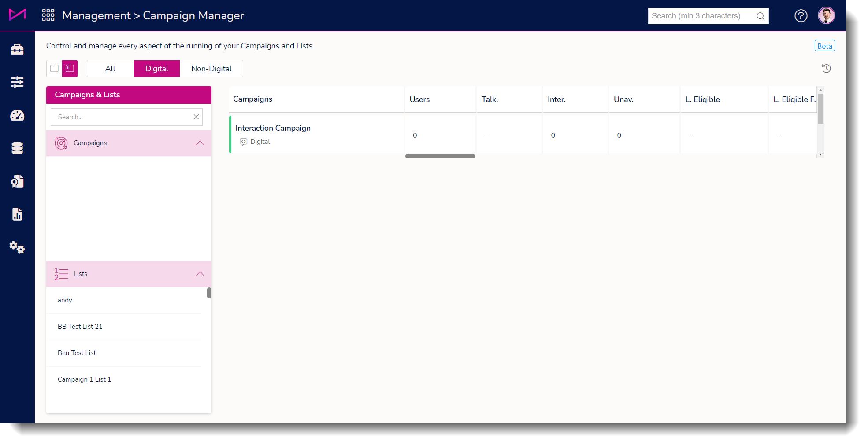
Task: Click the Digital chat icon in campaign row
Action: (x=243, y=142)
